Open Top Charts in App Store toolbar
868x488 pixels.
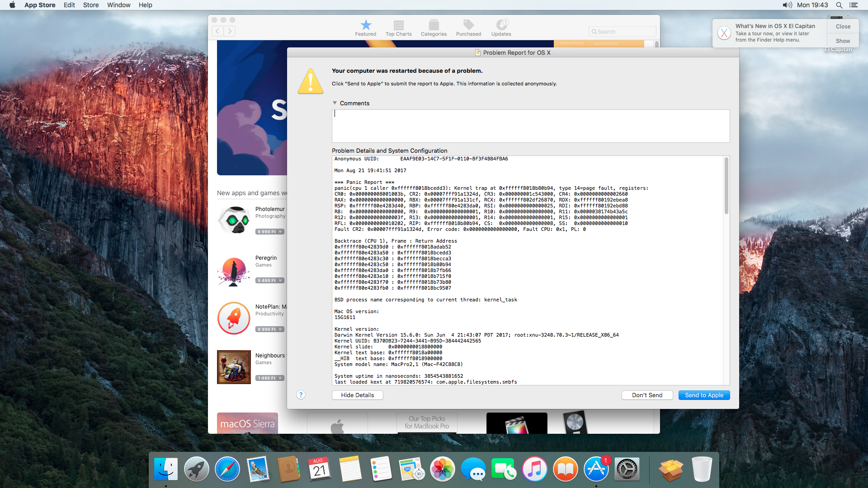coord(398,28)
